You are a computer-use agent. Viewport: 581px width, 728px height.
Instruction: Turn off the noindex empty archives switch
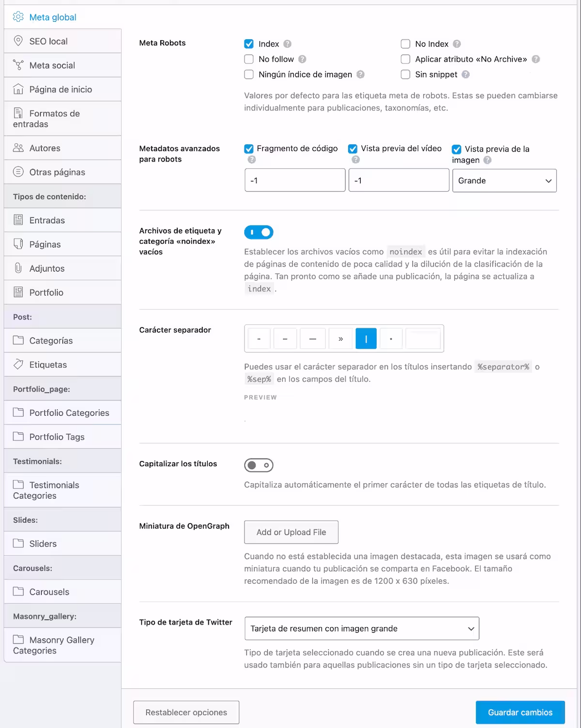click(x=259, y=232)
